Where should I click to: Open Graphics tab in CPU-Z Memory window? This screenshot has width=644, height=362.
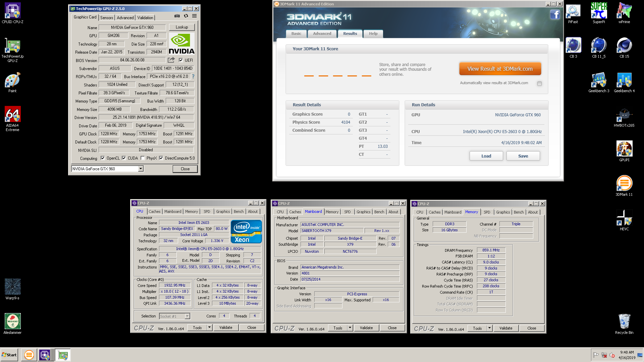click(503, 212)
